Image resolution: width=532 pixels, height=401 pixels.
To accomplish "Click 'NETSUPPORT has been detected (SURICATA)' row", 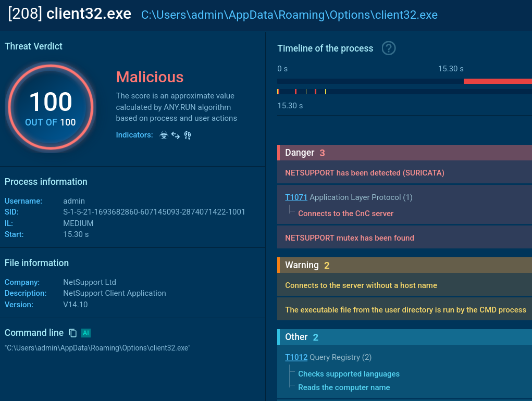I will coord(364,173).
